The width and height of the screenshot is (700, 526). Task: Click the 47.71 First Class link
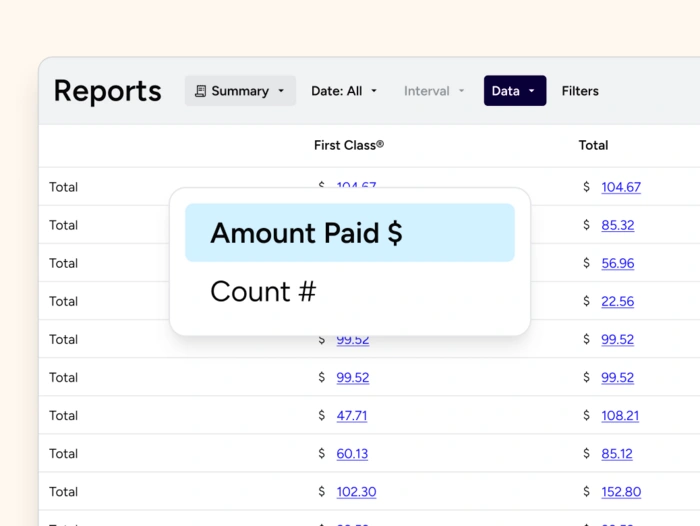pos(351,415)
